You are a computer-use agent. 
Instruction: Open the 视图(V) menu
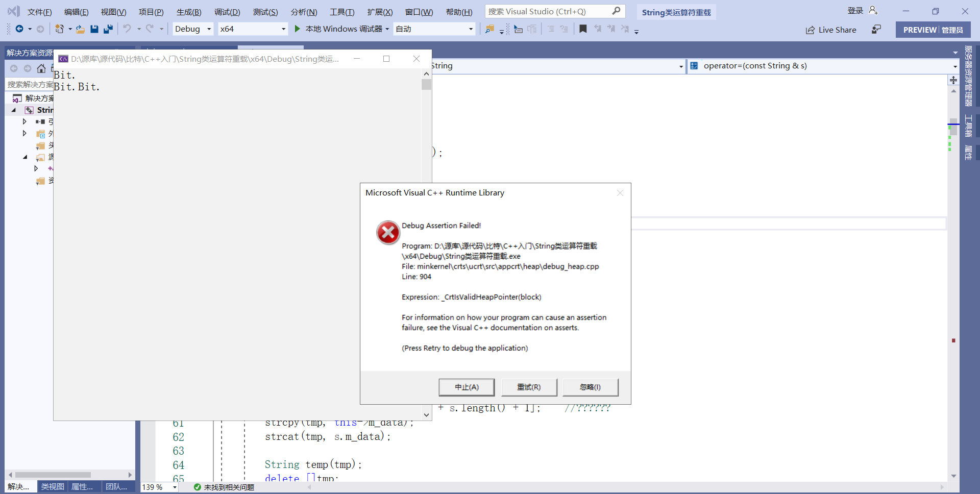pos(113,12)
